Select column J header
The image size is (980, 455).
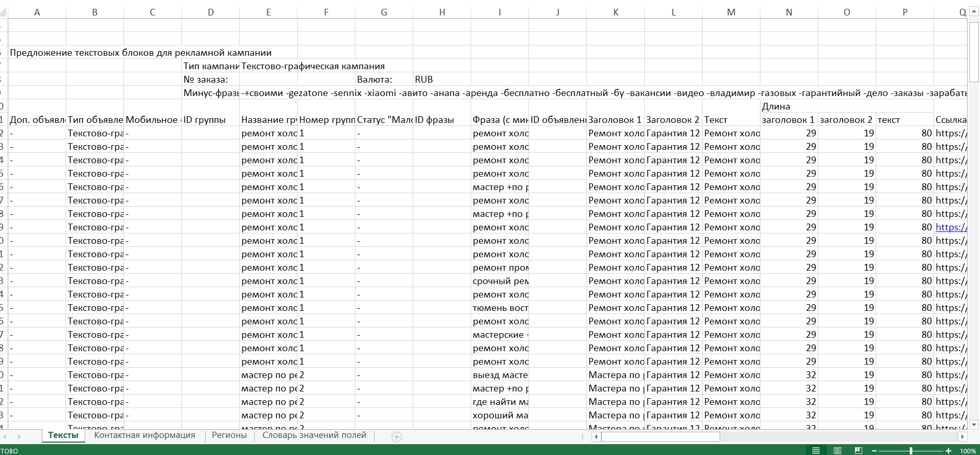pyautogui.click(x=558, y=12)
